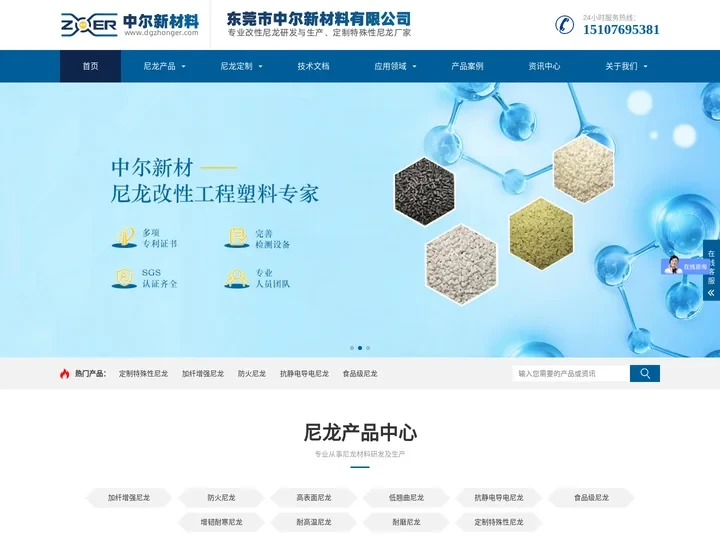
Task: Click the phone hotline icon
Action: (564, 24)
